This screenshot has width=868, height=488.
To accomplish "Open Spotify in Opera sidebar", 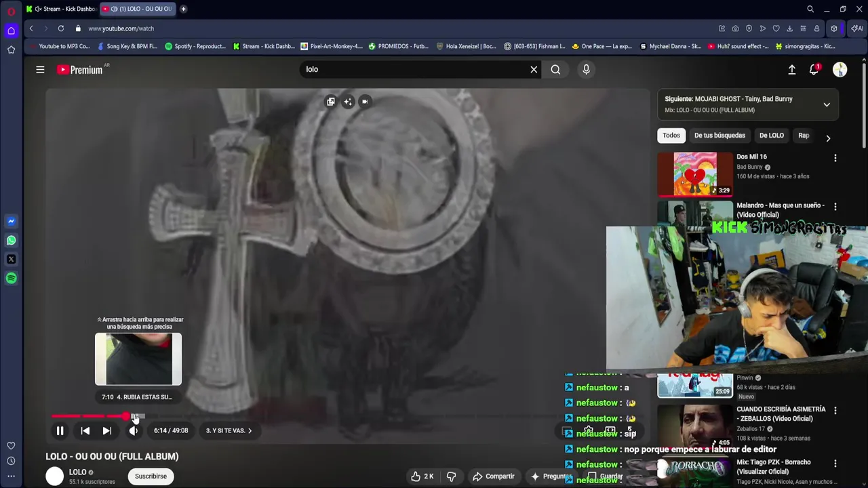I will [x=11, y=279].
